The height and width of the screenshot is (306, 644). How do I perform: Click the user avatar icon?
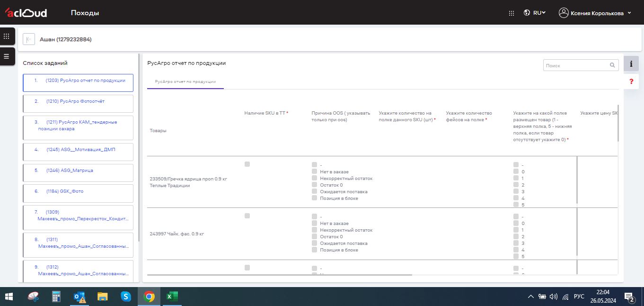563,13
